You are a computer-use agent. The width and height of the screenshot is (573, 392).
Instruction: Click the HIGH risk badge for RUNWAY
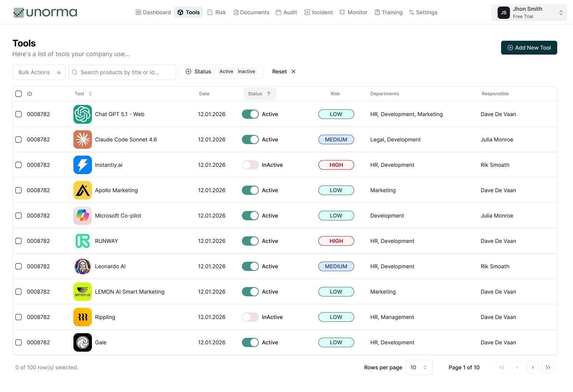336,241
